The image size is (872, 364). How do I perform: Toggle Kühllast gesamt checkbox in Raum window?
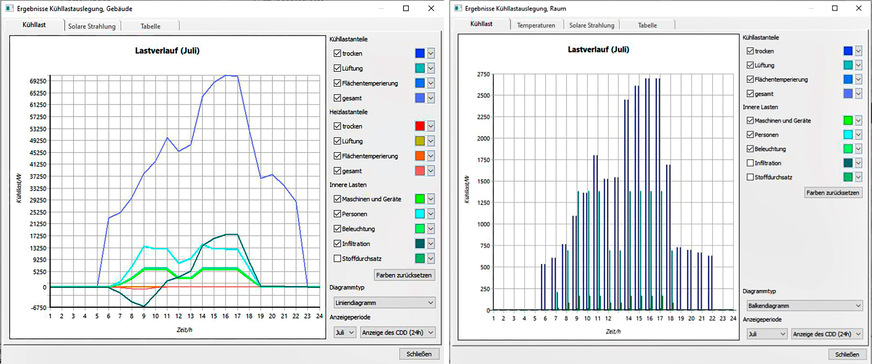point(750,93)
